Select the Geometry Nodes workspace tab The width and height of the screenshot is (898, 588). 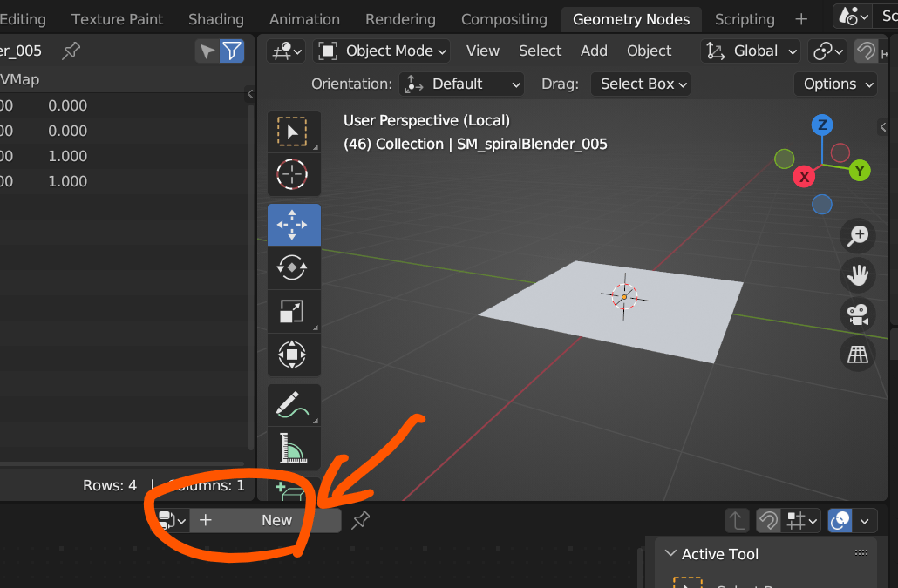pyautogui.click(x=631, y=19)
